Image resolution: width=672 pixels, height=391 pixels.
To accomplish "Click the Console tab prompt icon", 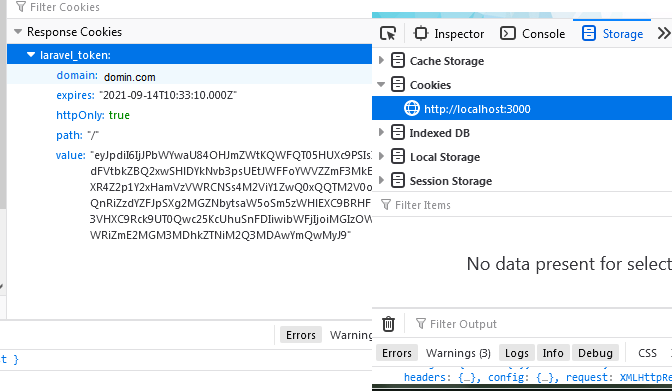I will pyautogui.click(x=508, y=33).
